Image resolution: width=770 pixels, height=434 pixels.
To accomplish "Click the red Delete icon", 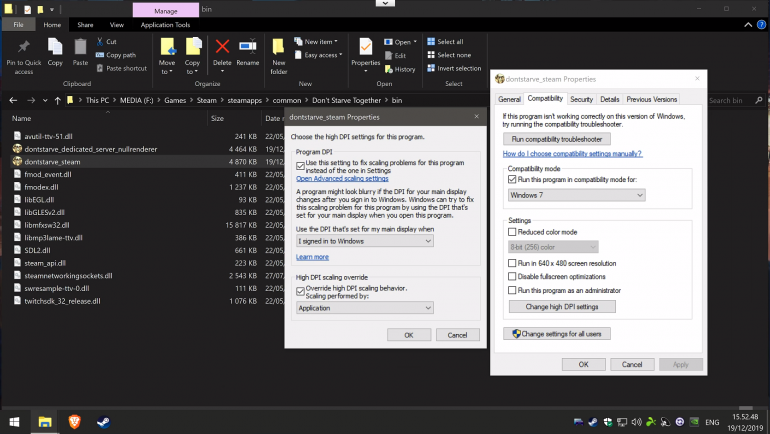I will tap(222, 47).
